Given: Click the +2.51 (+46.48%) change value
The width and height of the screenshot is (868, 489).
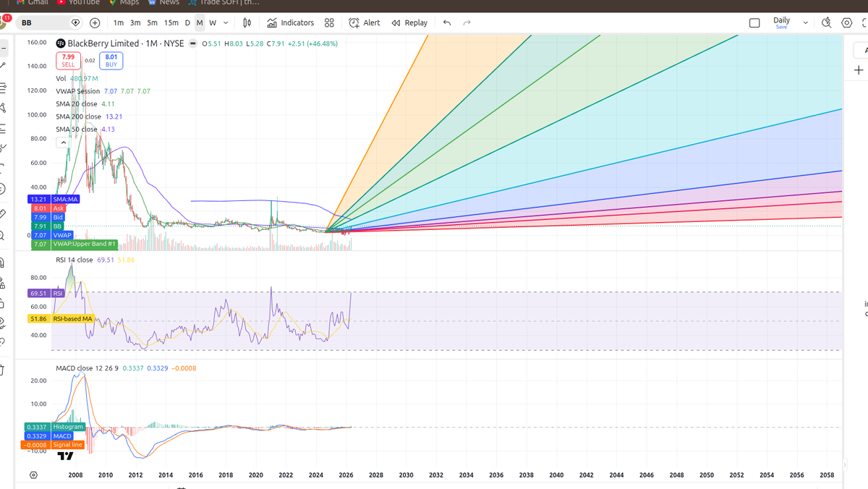Looking at the screenshot, I should coord(312,43).
